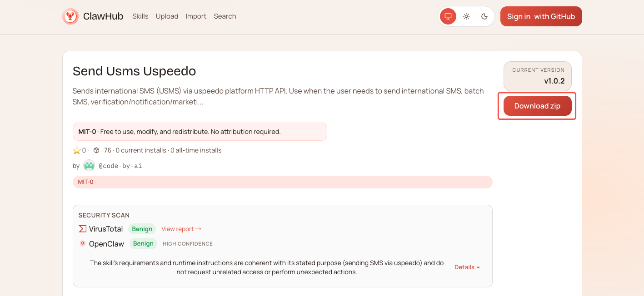Switch to light theme sun icon
644x296 pixels.
coord(466,16)
